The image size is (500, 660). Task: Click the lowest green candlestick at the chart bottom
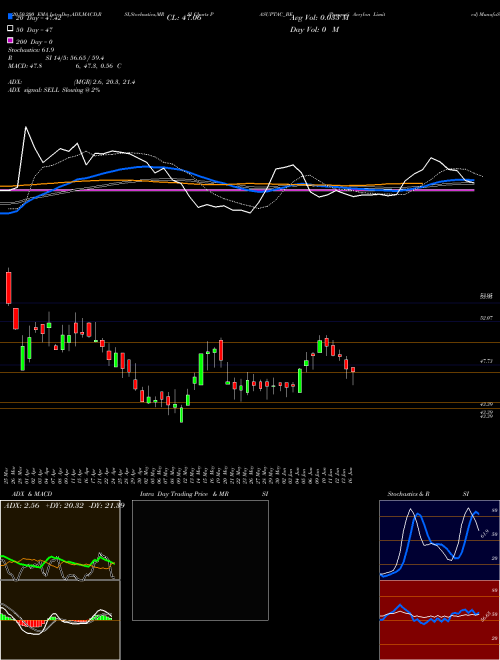point(181,415)
